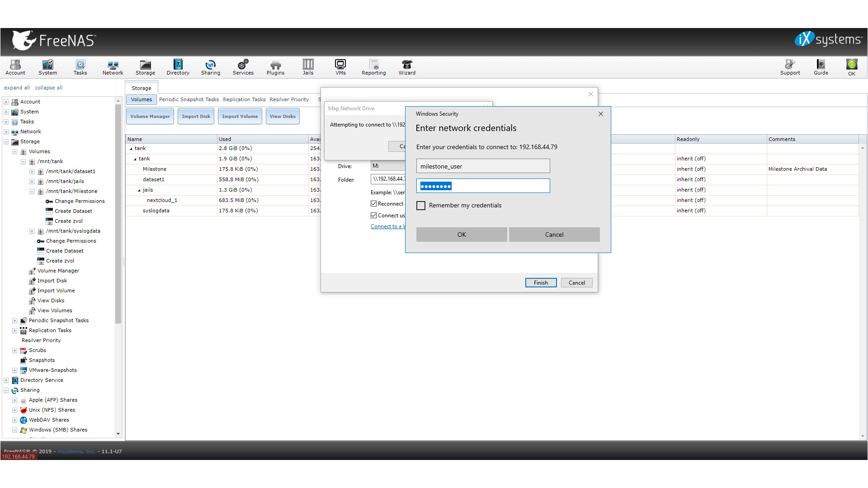This screenshot has width=868, height=488.
Task: Open the Drive letter dropdown showing M:
Action: click(388, 166)
